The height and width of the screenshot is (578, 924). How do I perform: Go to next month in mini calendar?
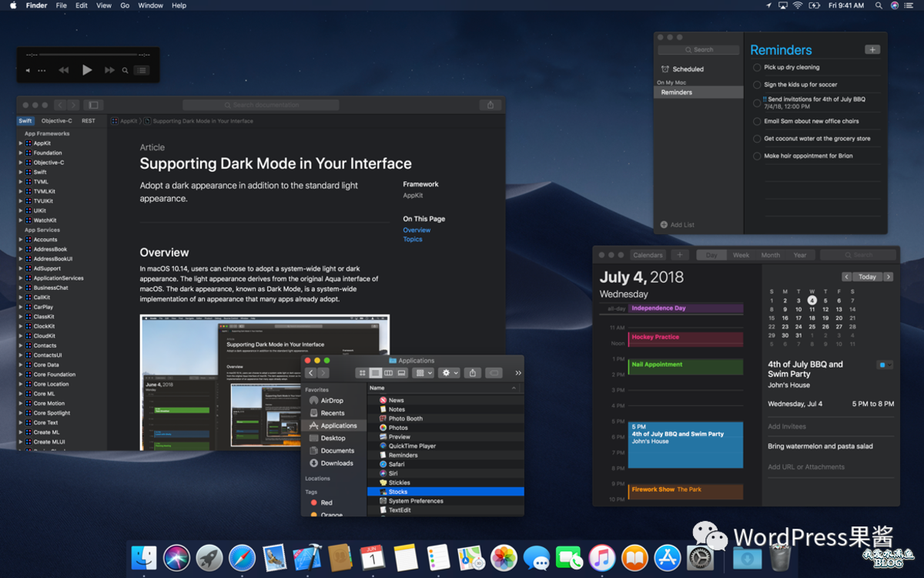point(889,277)
